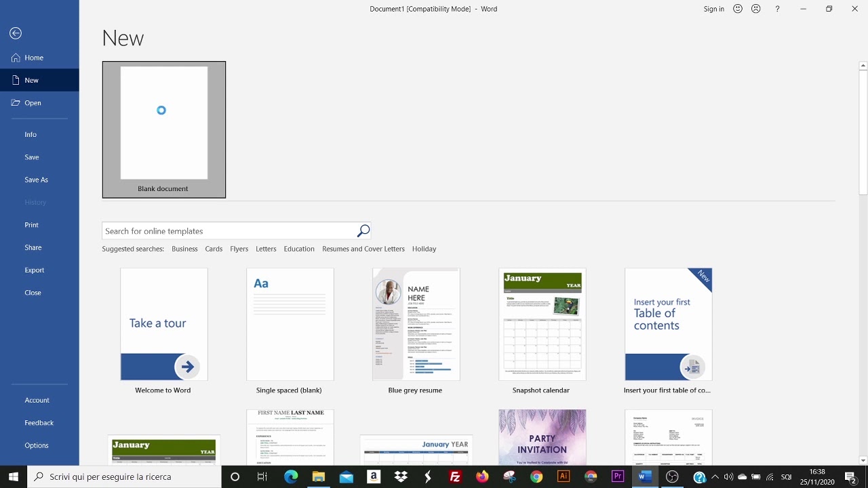Click the frowning face feedback icon
This screenshot has width=868, height=488.
coord(755,9)
